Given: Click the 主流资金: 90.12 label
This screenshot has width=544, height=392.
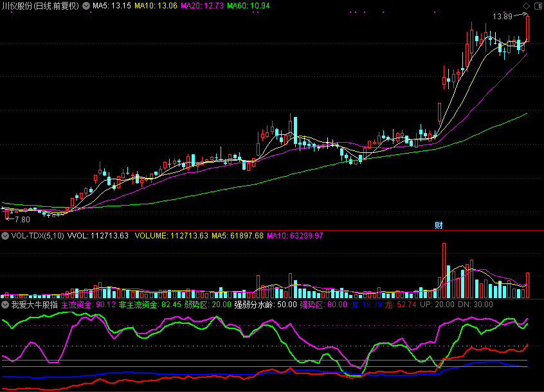Looking at the screenshot, I should [x=89, y=305].
